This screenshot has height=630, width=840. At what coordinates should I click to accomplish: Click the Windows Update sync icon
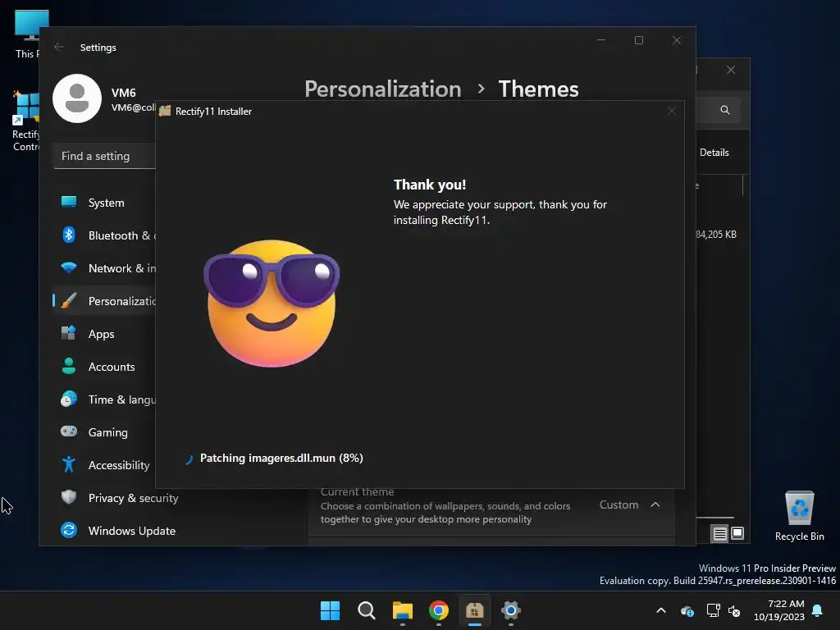click(69, 530)
